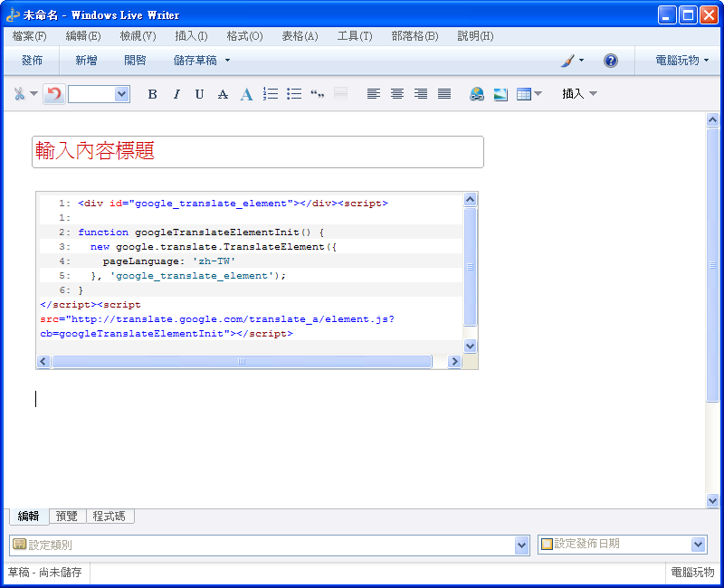The width and height of the screenshot is (724, 588).
Task: Justify text alignment
Action: (x=444, y=94)
